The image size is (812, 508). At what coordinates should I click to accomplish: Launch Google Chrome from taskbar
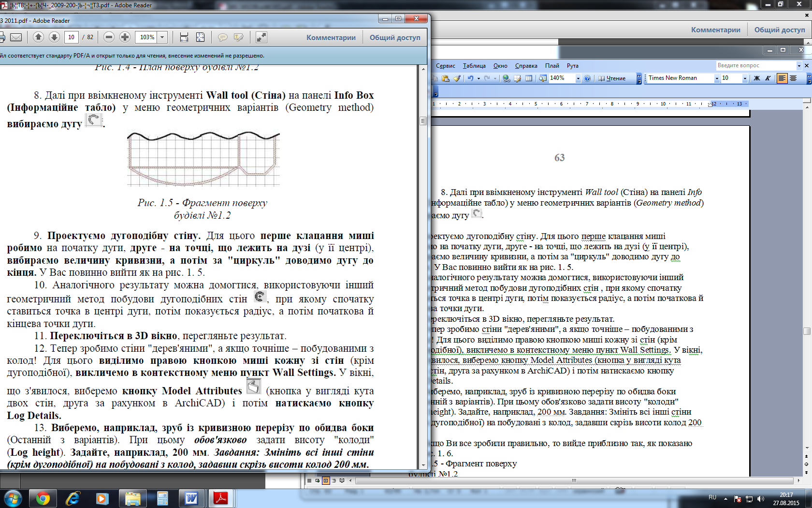coord(43,498)
